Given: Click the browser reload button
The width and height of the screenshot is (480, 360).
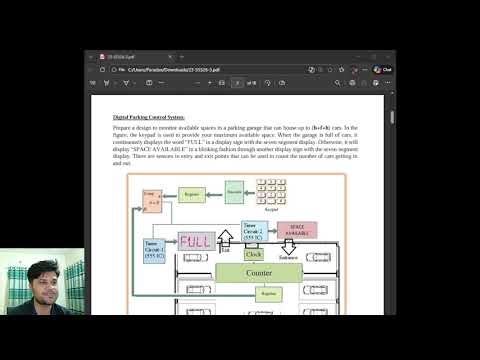Looking at the screenshot, I should (x=102, y=70).
